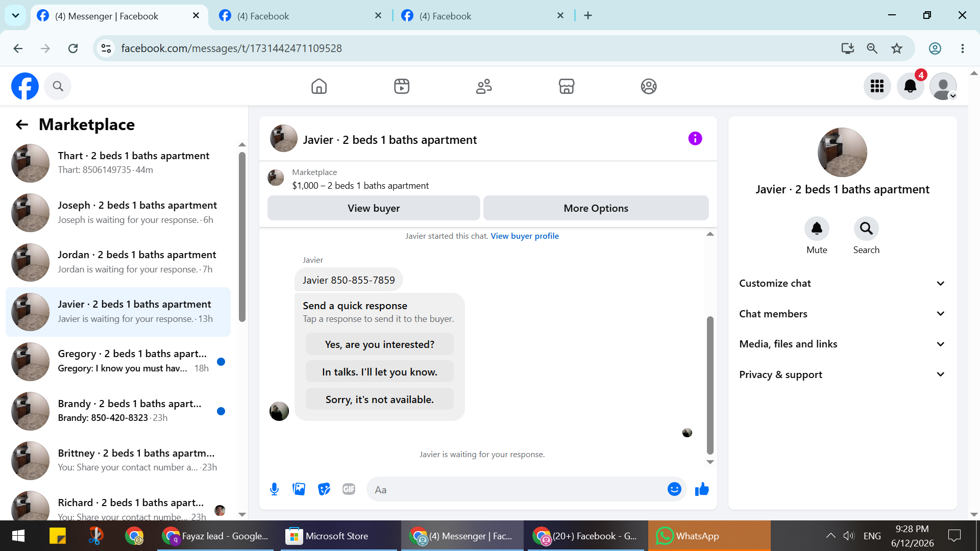Open Gregory's unread conversation
The image size is (980, 551).
pos(118,361)
